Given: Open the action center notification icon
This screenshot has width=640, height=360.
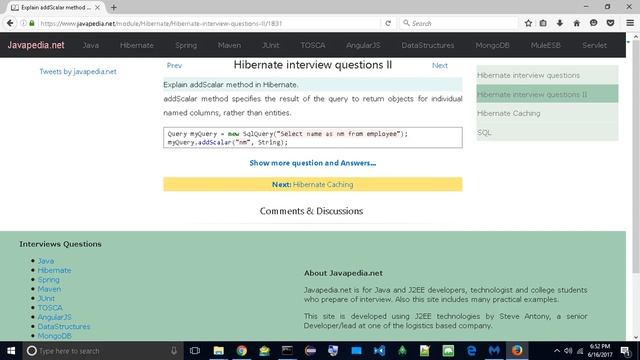Looking at the screenshot, I should [625, 351].
